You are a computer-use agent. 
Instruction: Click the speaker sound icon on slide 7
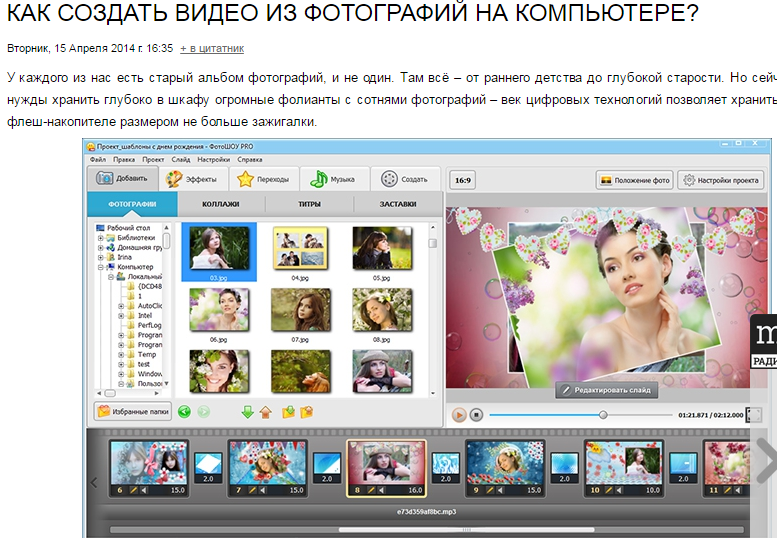262,490
